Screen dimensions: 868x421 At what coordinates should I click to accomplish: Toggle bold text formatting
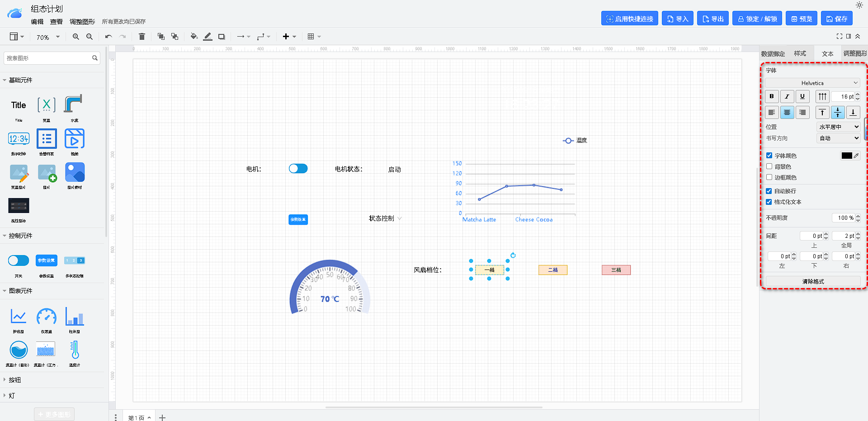coord(772,96)
